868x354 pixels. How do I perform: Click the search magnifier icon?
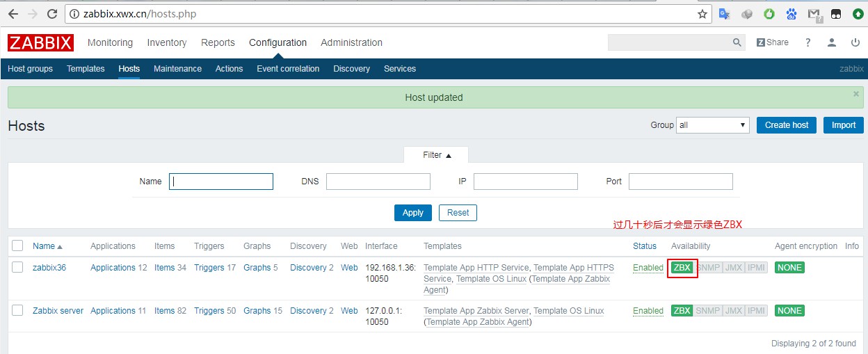pos(737,42)
